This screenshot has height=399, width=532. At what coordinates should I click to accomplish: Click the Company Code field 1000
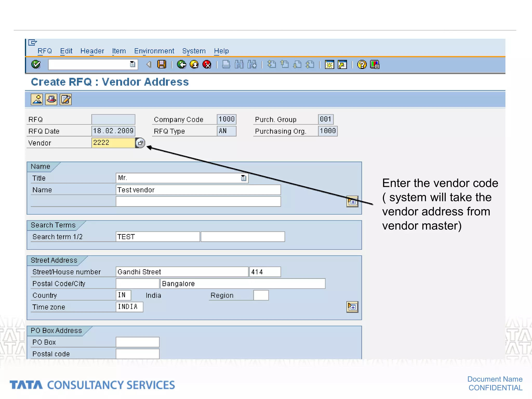(x=227, y=119)
